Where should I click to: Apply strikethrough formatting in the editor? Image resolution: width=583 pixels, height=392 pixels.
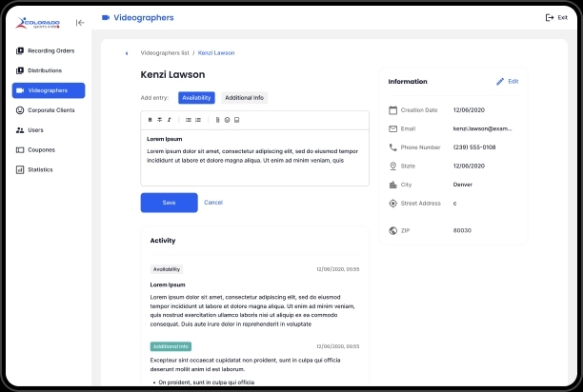(159, 120)
